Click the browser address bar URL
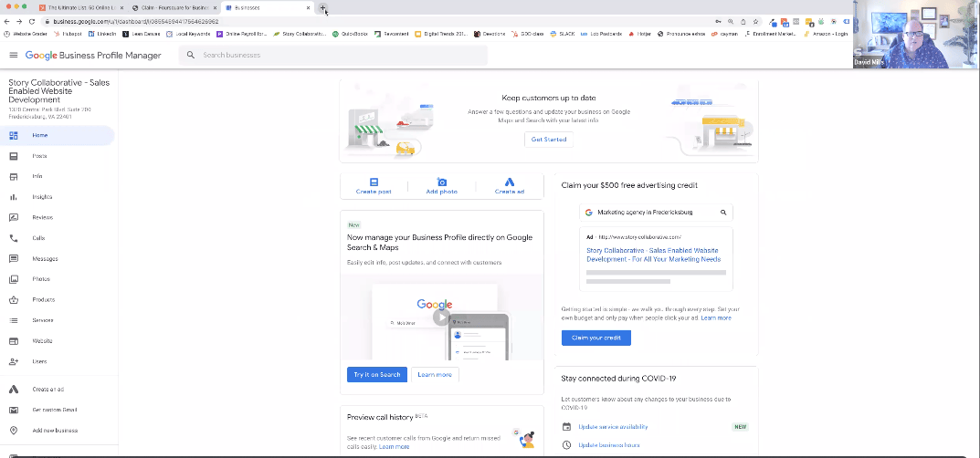 coord(135,21)
